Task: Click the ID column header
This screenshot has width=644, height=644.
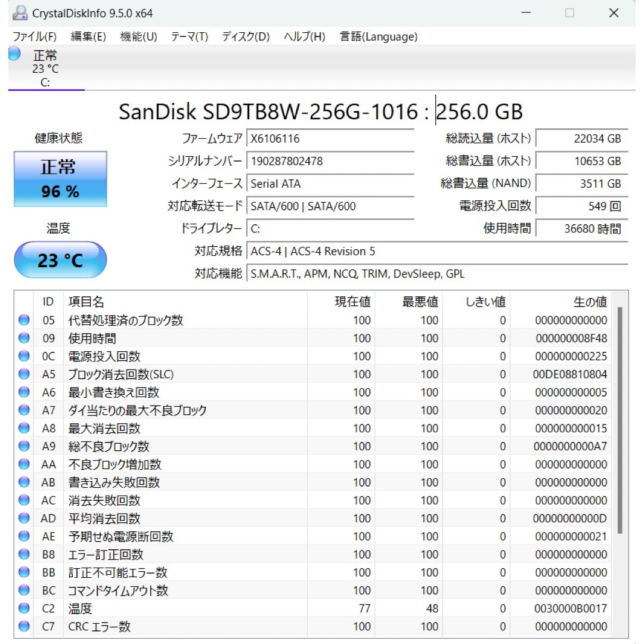Action: (x=48, y=302)
